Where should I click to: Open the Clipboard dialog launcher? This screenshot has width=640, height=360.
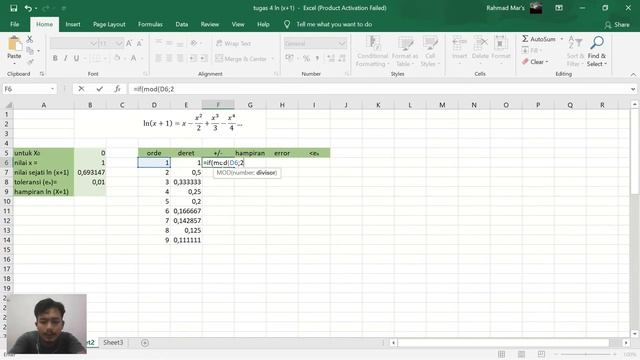tap(42, 74)
